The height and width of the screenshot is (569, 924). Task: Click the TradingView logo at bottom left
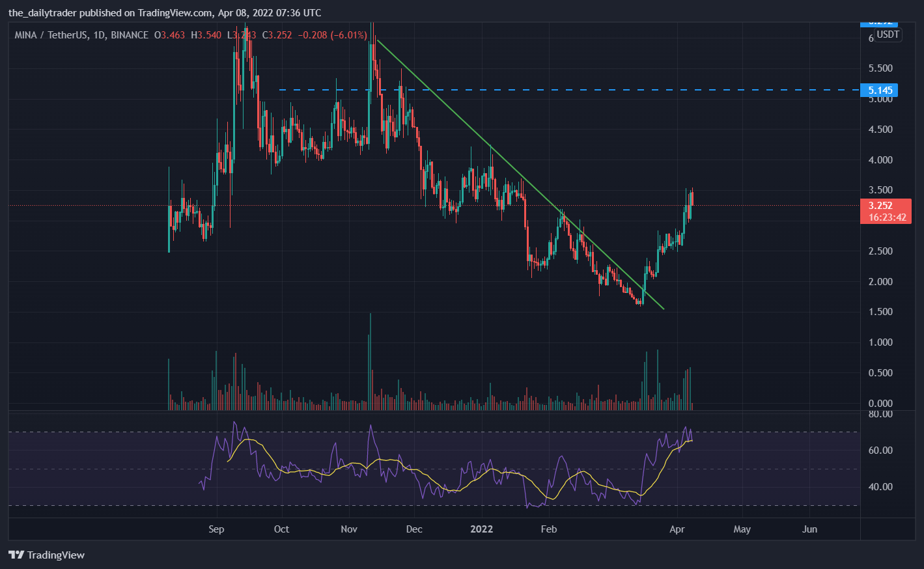[47, 555]
